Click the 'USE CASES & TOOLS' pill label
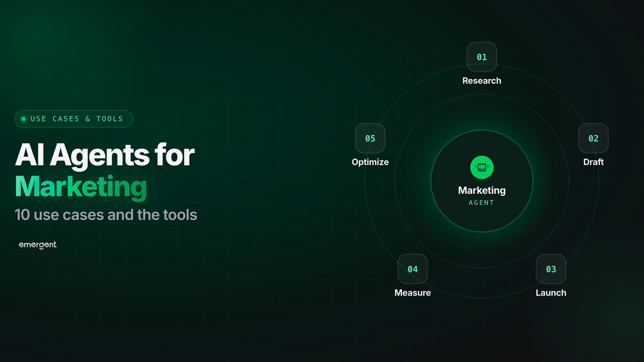The image size is (644, 362). [x=77, y=119]
